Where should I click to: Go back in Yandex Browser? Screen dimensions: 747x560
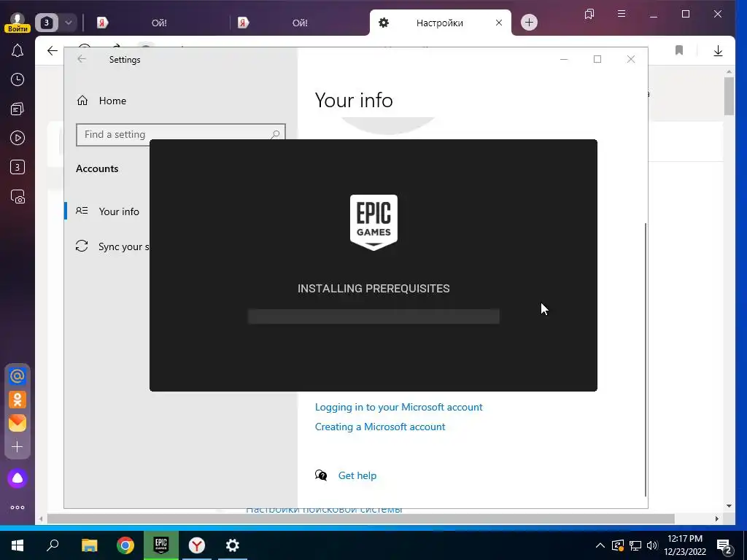[53, 51]
